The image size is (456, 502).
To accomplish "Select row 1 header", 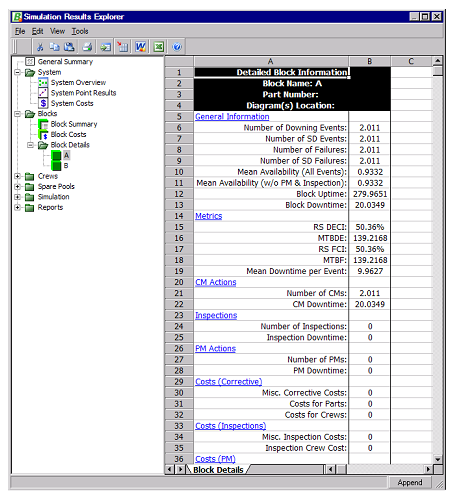I will click(x=179, y=73).
